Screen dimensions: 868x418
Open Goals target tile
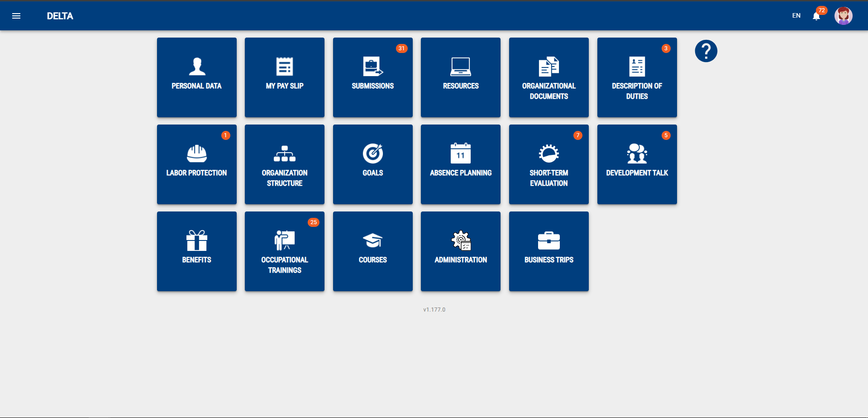pyautogui.click(x=373, y=164)
